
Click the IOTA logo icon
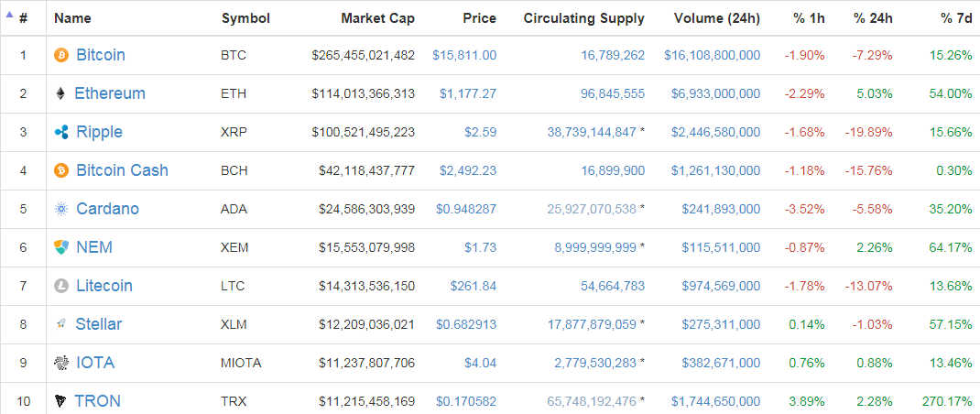61,363
